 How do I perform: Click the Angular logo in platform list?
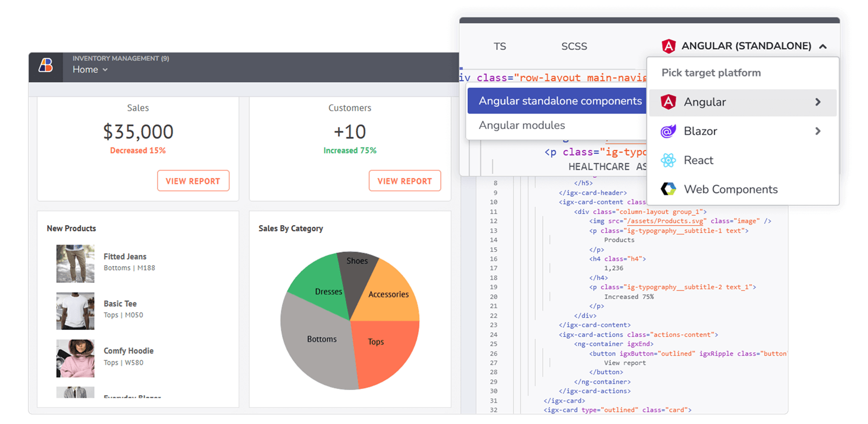pos(668,102)
